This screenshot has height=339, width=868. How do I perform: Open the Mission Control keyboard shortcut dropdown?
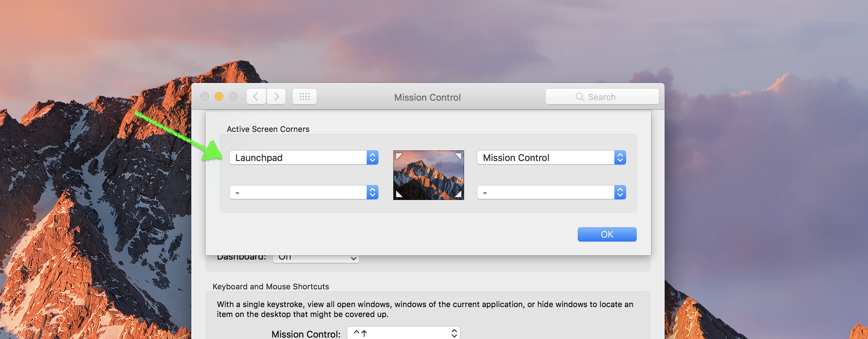403,333
